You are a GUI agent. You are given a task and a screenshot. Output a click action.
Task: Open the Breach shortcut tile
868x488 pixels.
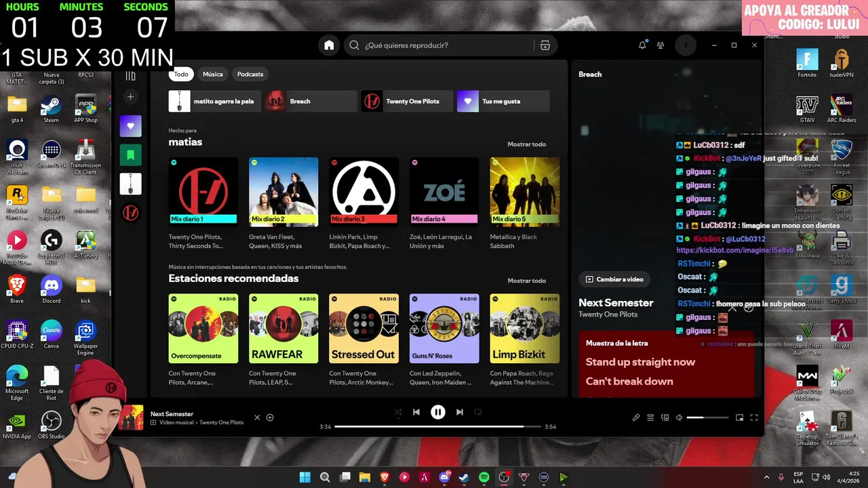(x=311, y=101)
